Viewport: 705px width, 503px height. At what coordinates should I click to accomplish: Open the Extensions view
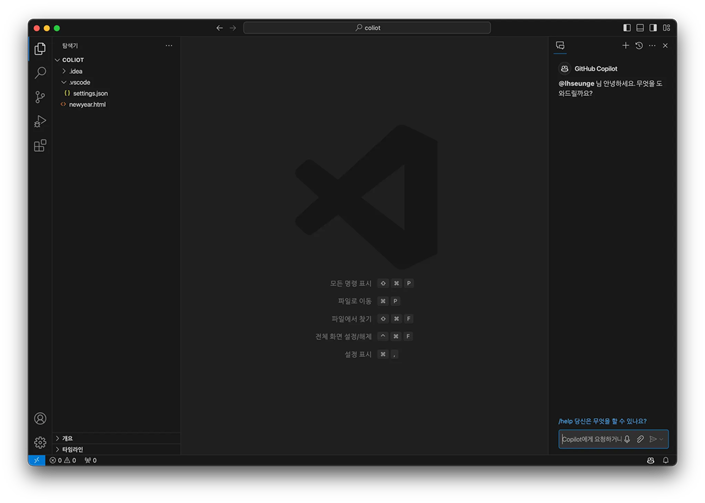coord(40,146)
